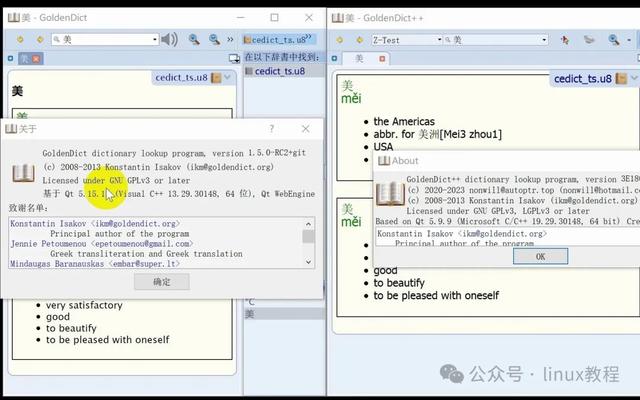Zoom out article in GoldenDict window

214,39
